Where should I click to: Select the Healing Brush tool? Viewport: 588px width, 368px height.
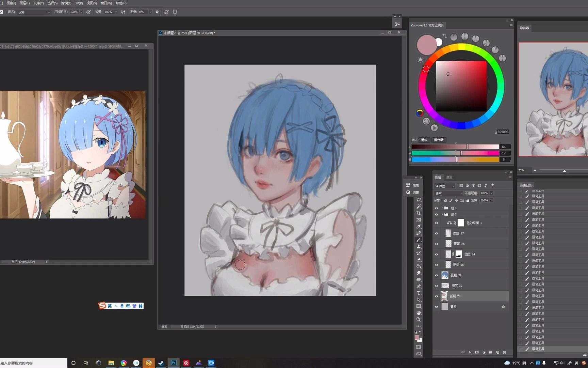point(419,233)
